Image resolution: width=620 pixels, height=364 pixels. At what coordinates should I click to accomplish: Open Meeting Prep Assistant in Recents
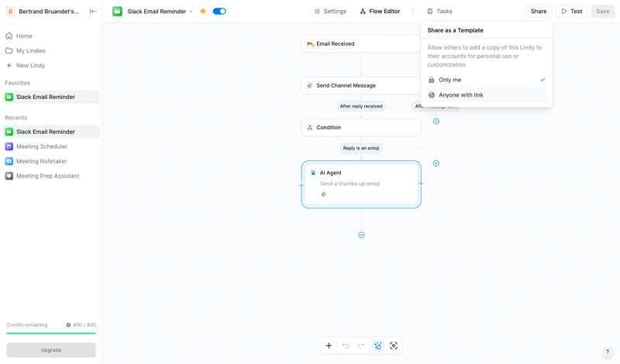(x=51, y=176)
